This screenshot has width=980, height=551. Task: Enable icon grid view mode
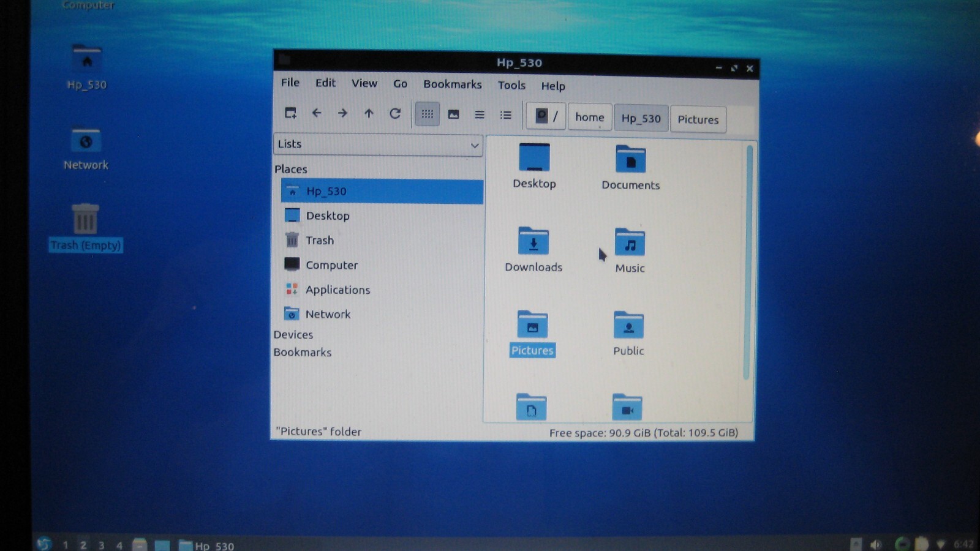click(x=428, y=114)
